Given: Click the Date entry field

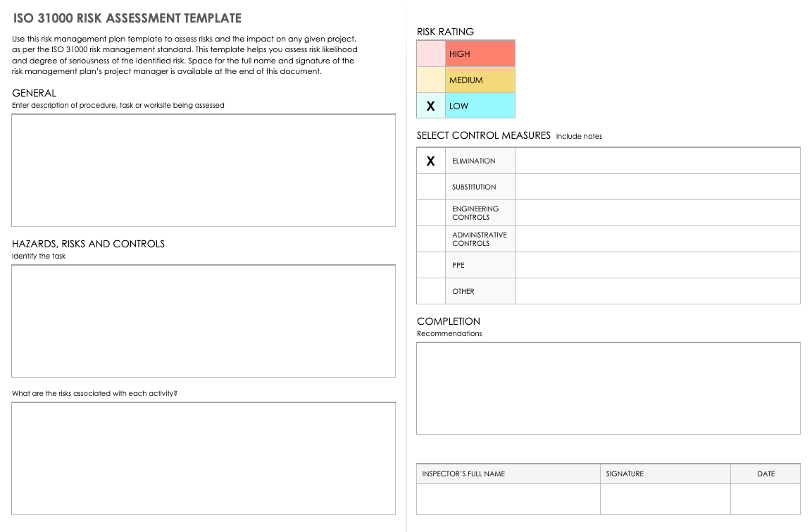Looking at the screenshot, I should pos(765,499).
